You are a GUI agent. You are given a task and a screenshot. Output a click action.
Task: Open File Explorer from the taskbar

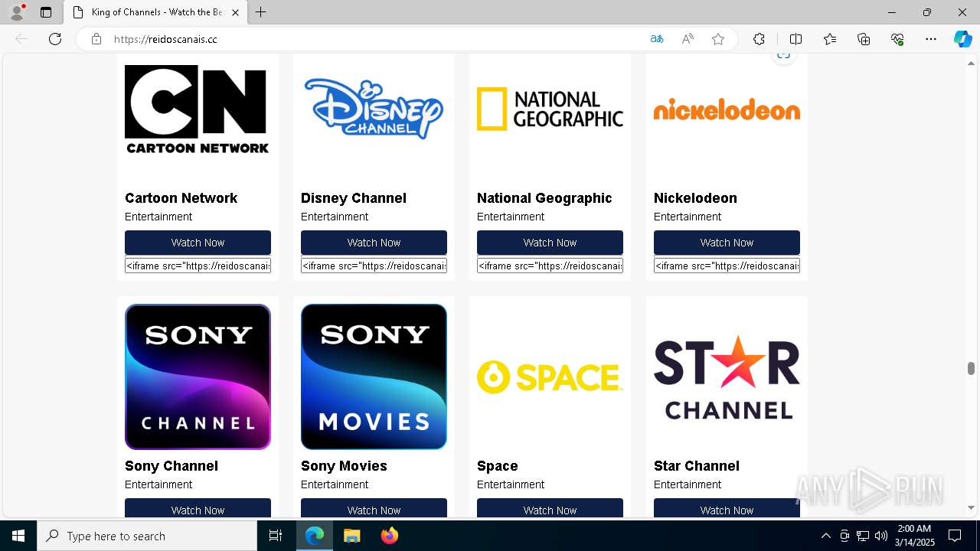(x=351, y=536)
